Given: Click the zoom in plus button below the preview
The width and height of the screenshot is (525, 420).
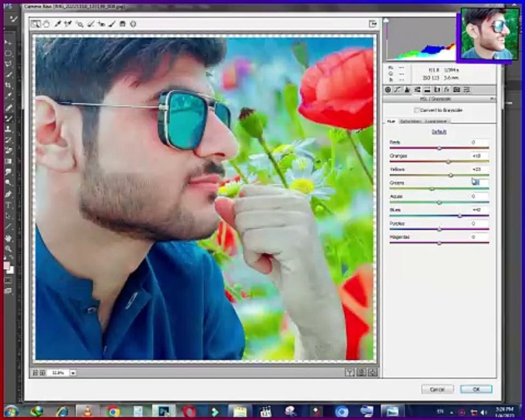Looking at the screenshot, I should click(x=42, y=373).
